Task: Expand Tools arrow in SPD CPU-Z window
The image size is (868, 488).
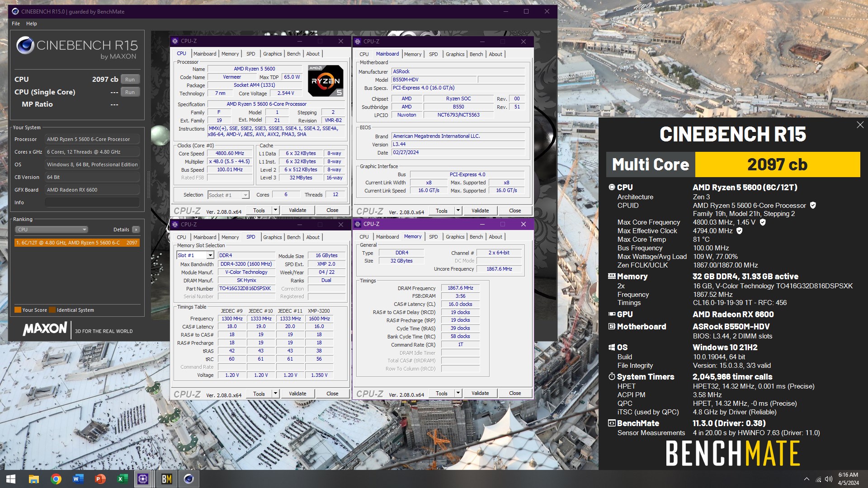Action: coord(275,394)
